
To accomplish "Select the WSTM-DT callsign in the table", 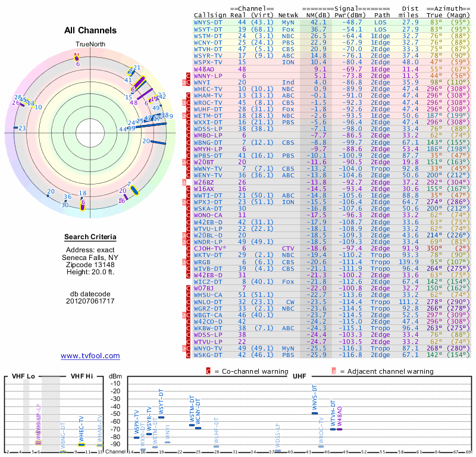I will 208,36.
